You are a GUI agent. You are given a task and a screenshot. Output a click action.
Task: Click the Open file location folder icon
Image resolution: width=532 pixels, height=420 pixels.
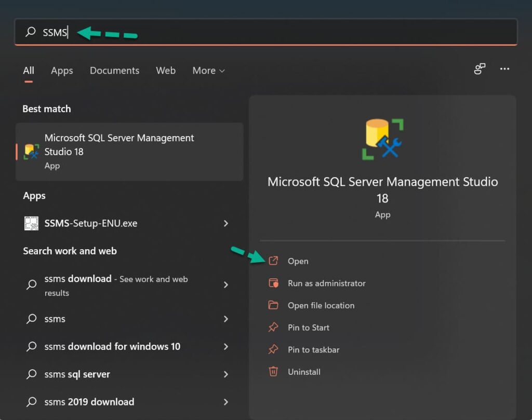(x=273, y=305)
